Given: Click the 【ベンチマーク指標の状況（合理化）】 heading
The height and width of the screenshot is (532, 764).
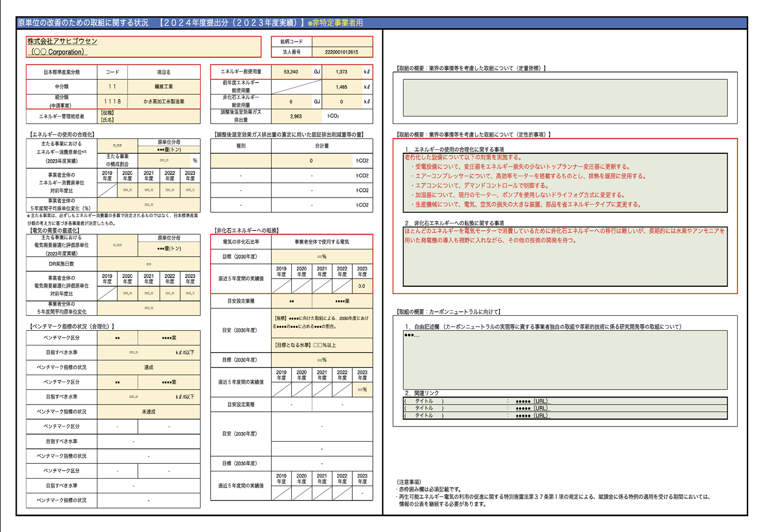Looking at the screenshot, I should (72, 327).
